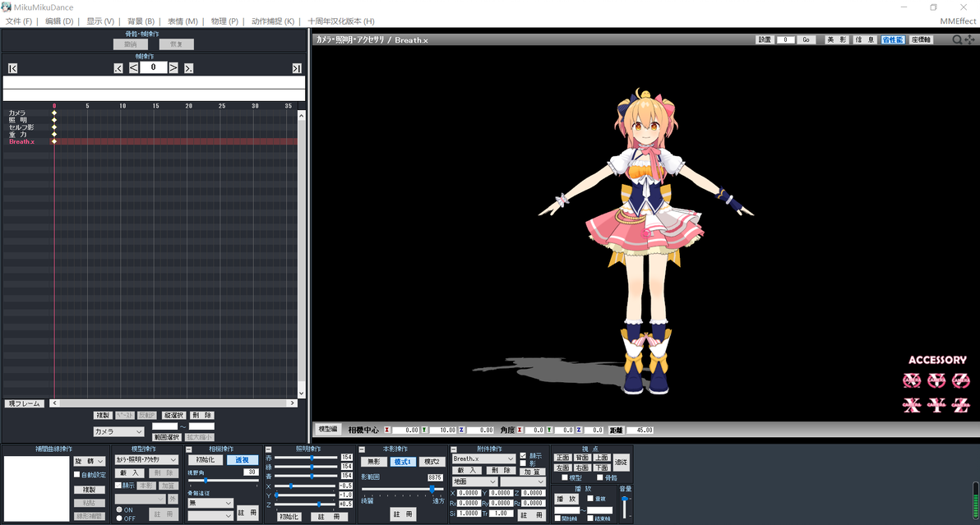Jump to last frame in timeline

(297, 68)
